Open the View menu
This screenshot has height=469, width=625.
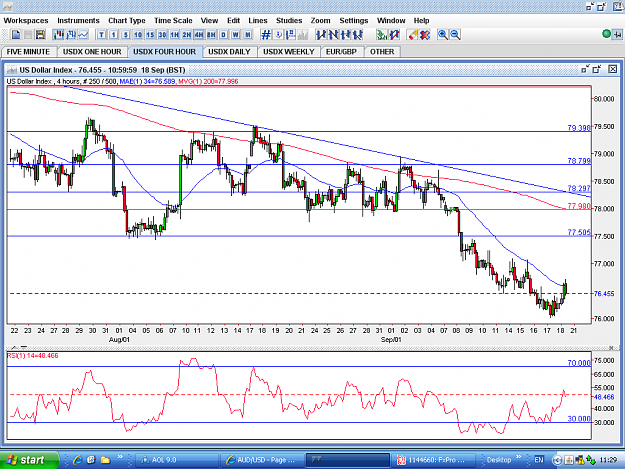point(209,21)
